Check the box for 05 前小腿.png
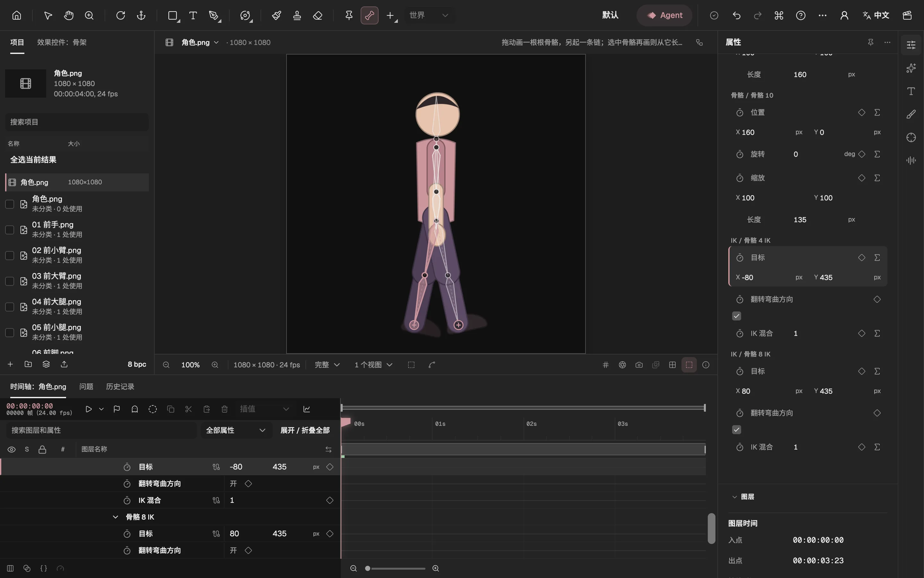Image resolution: width=924 pixels, height=578 pixels. (10, 333)
